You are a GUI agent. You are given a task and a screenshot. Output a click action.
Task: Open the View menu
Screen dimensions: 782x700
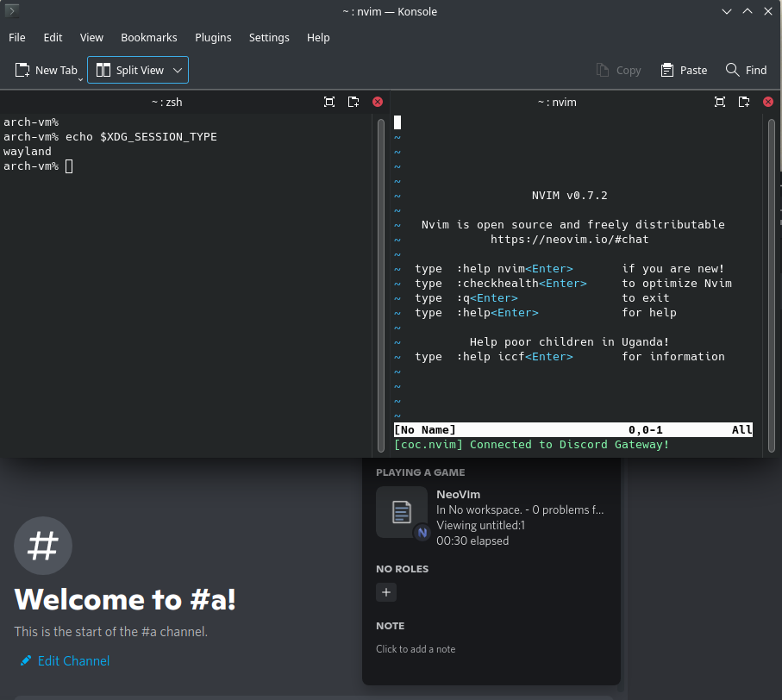coord(91,37)
